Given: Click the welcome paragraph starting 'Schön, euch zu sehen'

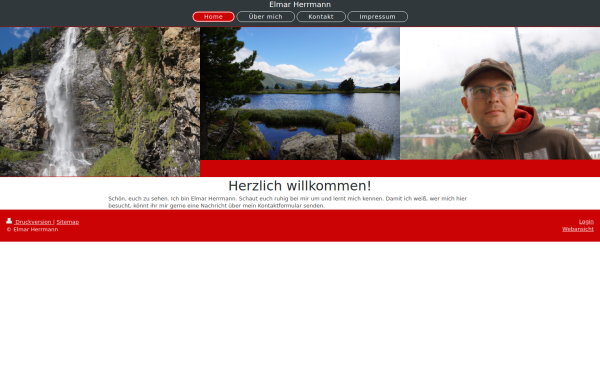Looking at the screenshot, I should point(287,202).
